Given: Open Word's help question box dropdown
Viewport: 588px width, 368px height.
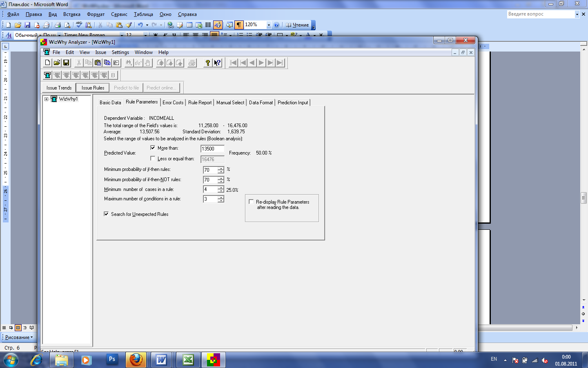Looking at the screenshot, I should pyautogui.click(x=577, y=14).
